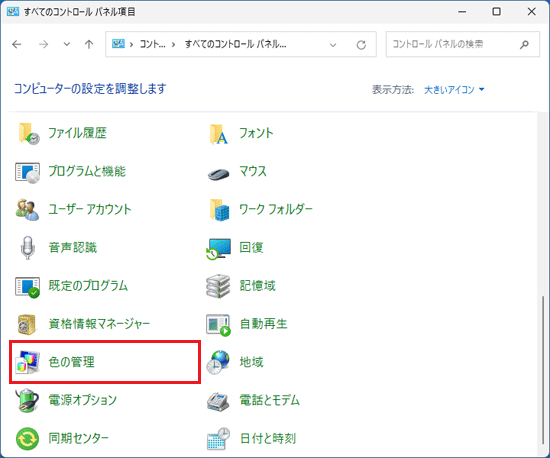Click the 地域 globe icon
Image resolution: width=550 pixels, height=458 pixels.
click(x=218, y=362)
